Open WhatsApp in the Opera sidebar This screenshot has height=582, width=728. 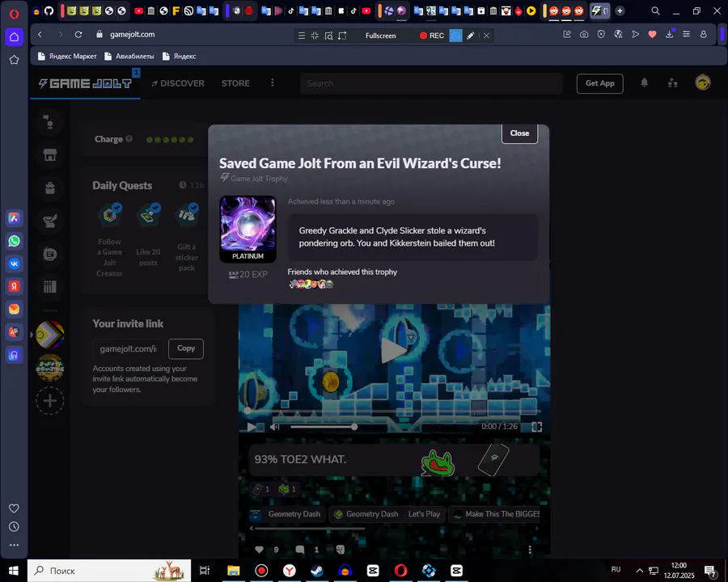tap(14, 241)
